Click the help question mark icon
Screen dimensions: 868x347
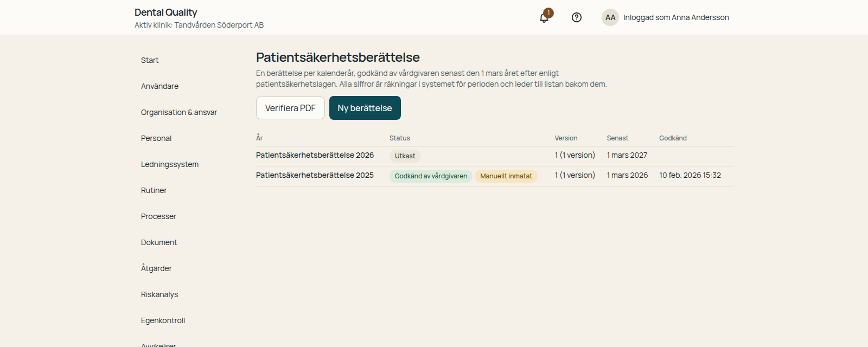pos(577,17)
